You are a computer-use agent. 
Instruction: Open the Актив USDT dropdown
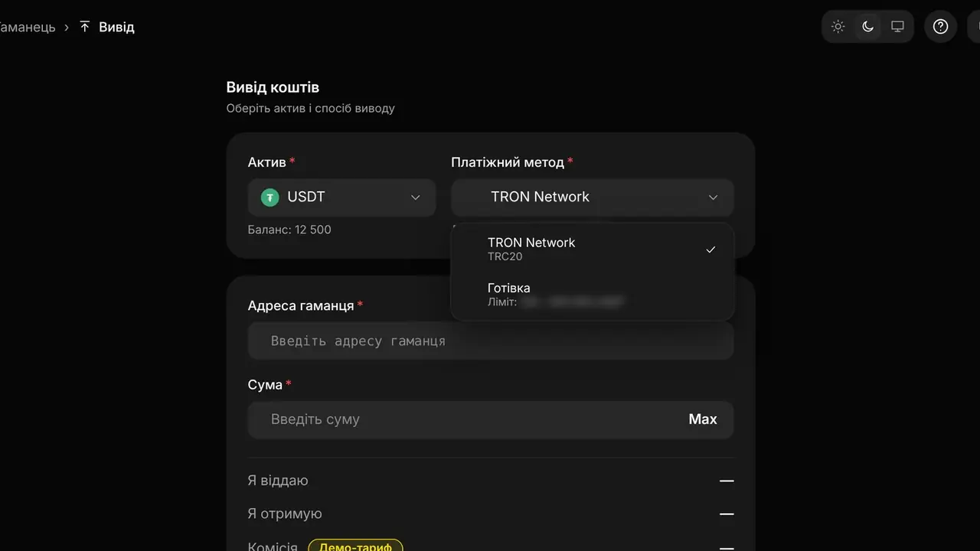(341, 197)
